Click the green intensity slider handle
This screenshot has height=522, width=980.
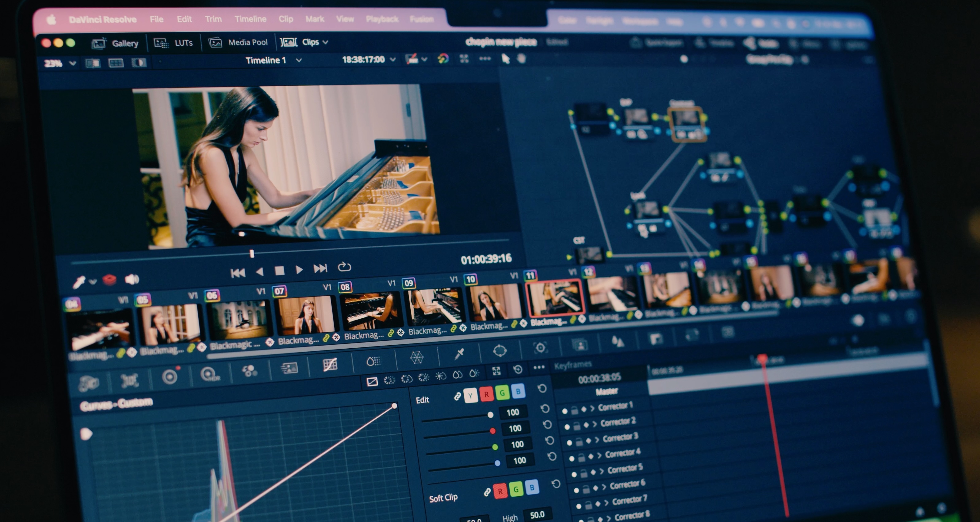point(495,447)
